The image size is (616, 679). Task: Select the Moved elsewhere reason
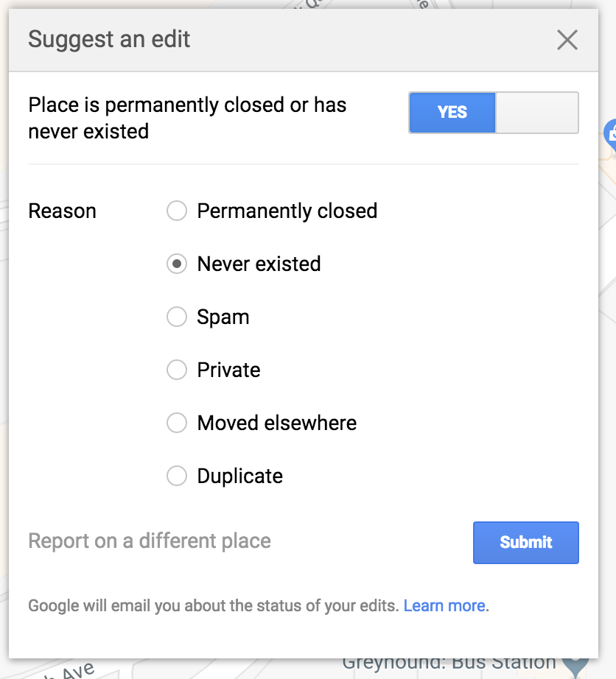[177, 423]
